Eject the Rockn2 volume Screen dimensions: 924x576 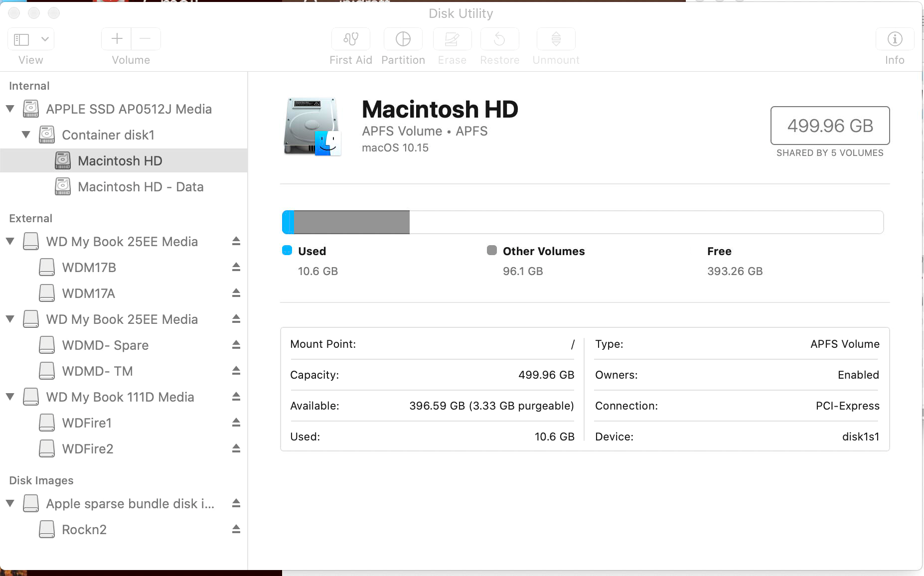[x=236, y=529]
